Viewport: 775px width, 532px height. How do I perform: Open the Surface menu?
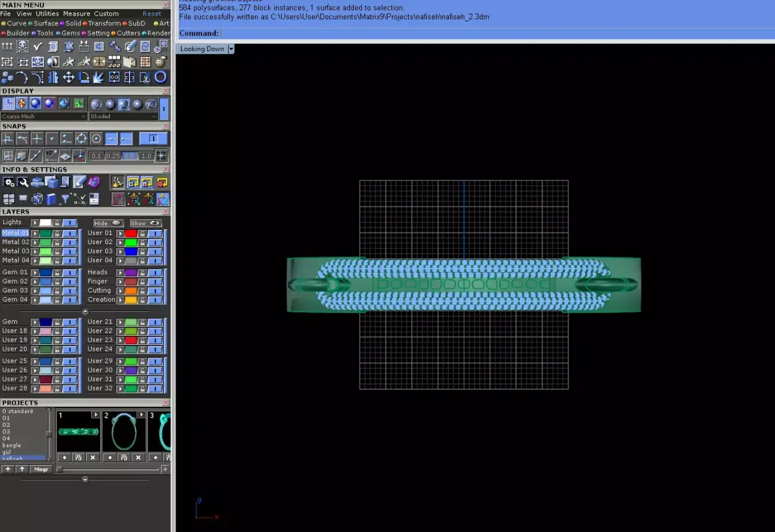point(46,23)
